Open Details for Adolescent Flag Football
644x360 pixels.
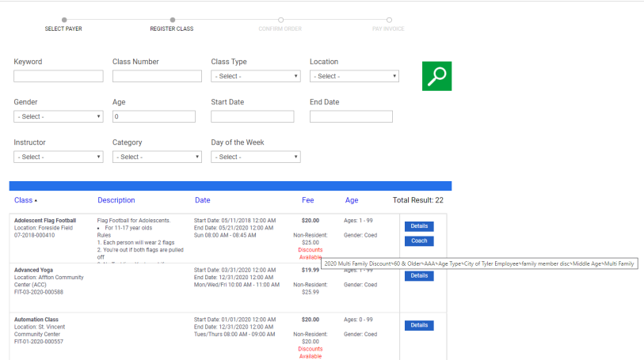point(419,226)
